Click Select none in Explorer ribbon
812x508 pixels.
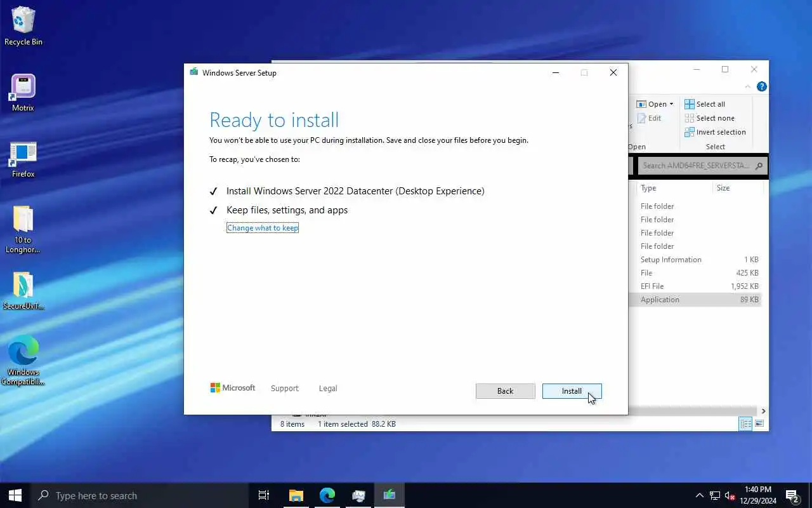click(709, 118)
